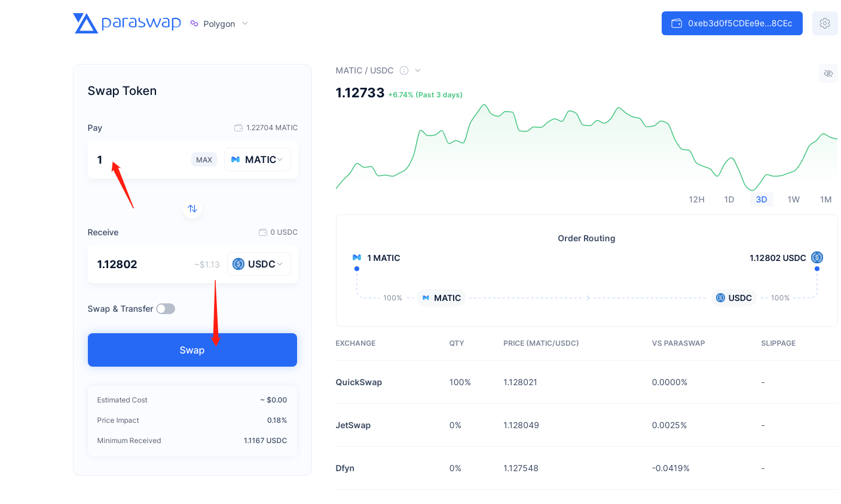Click the QuickSwap exchange row
Image resolution: width=841 pixels, height=504 pixels.
pyautogui.click(x=586, y=382)
